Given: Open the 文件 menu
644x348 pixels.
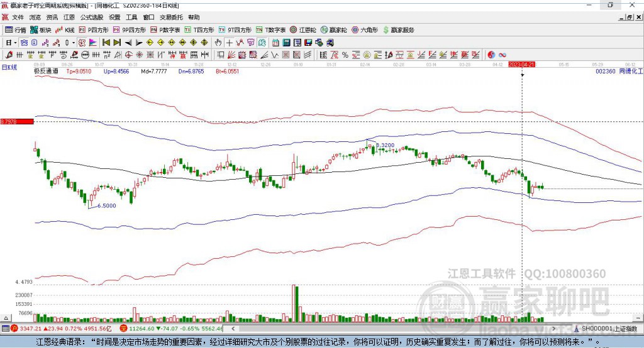Looking at the screenshot, I should (x=18, y=17).
